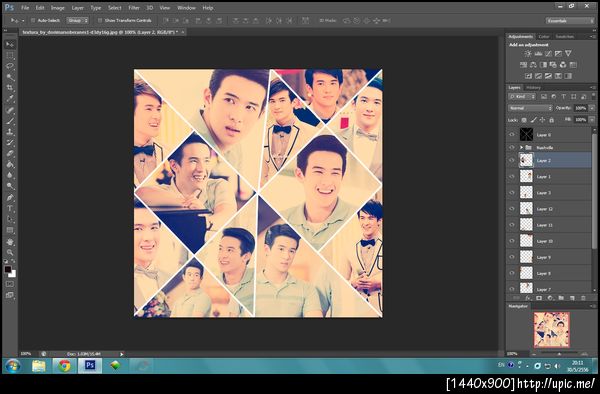
Task: Switch to the Swatches tab
Action: 565,37
